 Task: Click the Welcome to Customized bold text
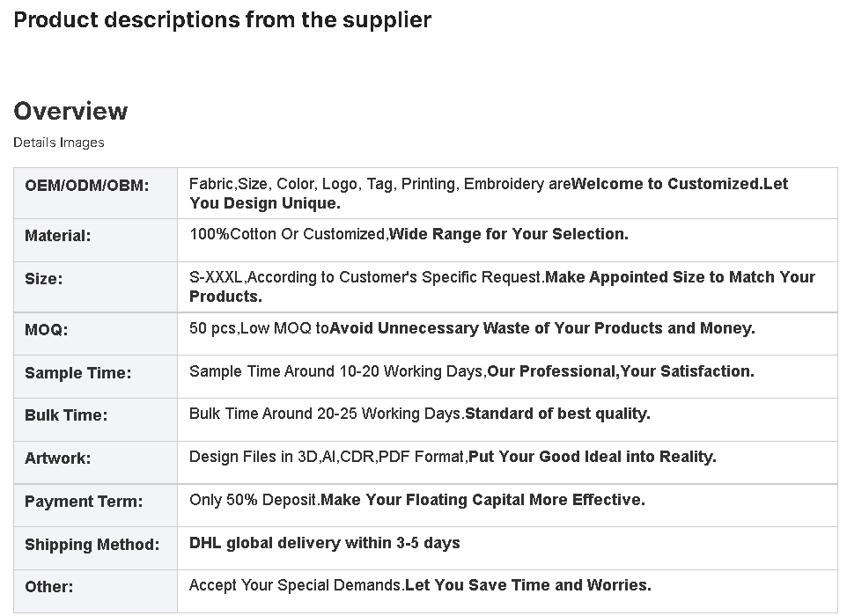665,184
